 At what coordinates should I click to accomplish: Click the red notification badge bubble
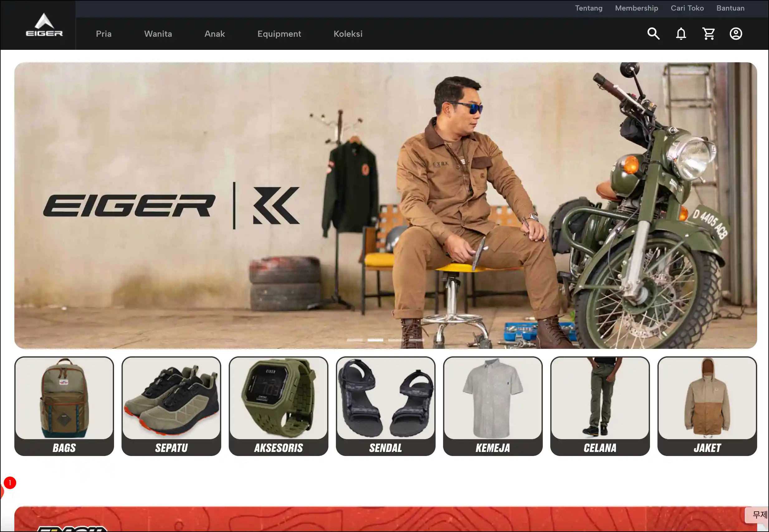[x=10, y=483]
